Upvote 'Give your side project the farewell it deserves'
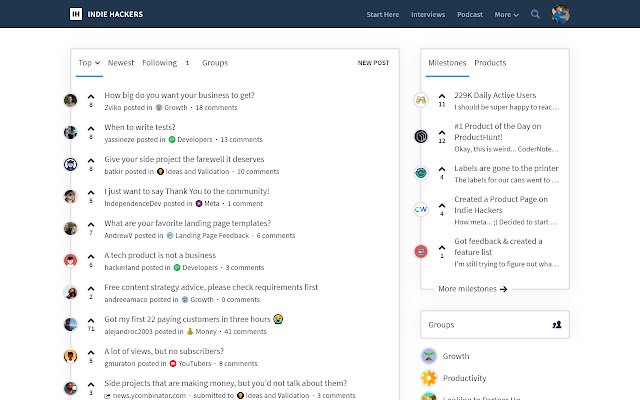This screenshot has width=640, height=400. pyautogui.click(x=91, y=160)
